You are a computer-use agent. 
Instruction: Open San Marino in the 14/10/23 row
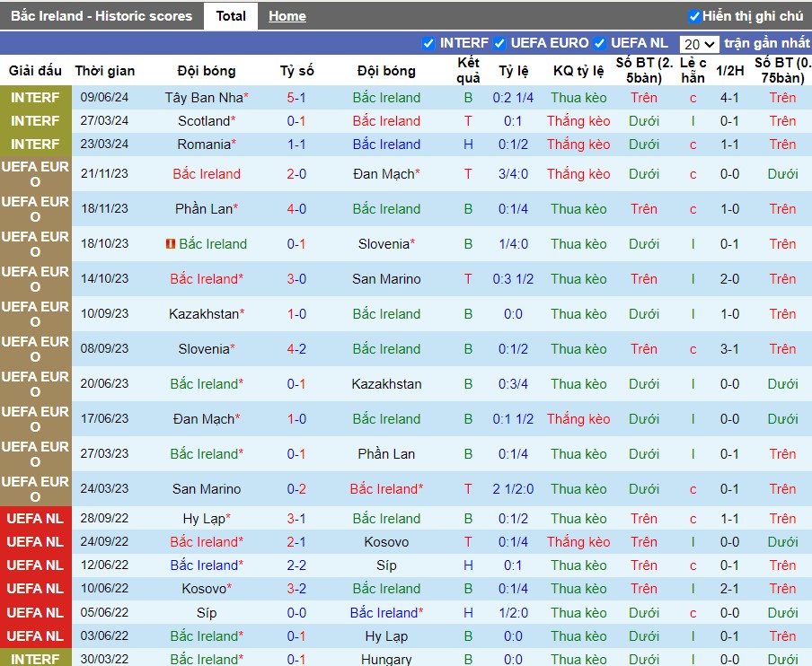[x=386, y=278]
